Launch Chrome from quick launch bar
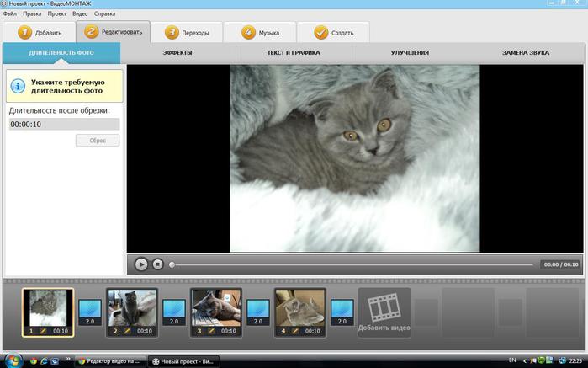Screen dimensions: 588x368 (34, 361)
